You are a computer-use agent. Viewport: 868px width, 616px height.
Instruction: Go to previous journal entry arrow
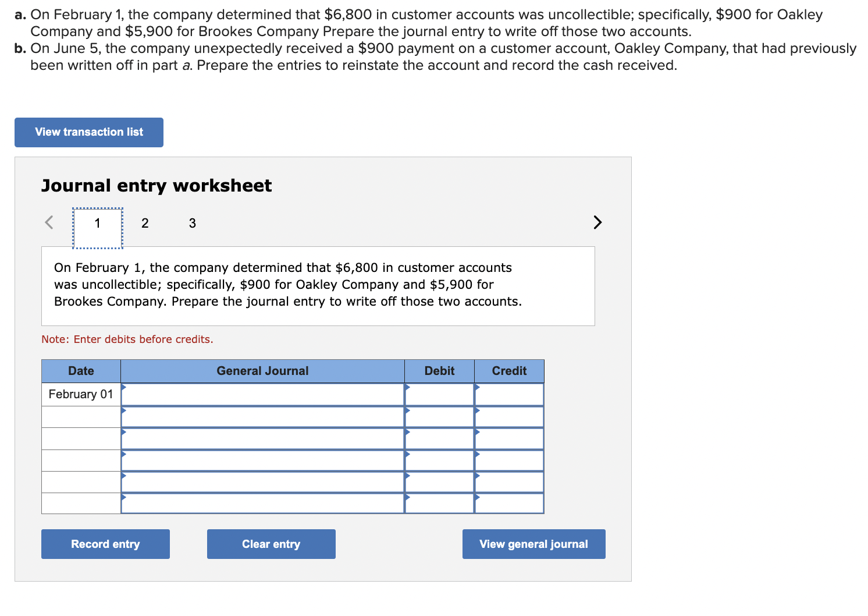[x=49, y=222]
